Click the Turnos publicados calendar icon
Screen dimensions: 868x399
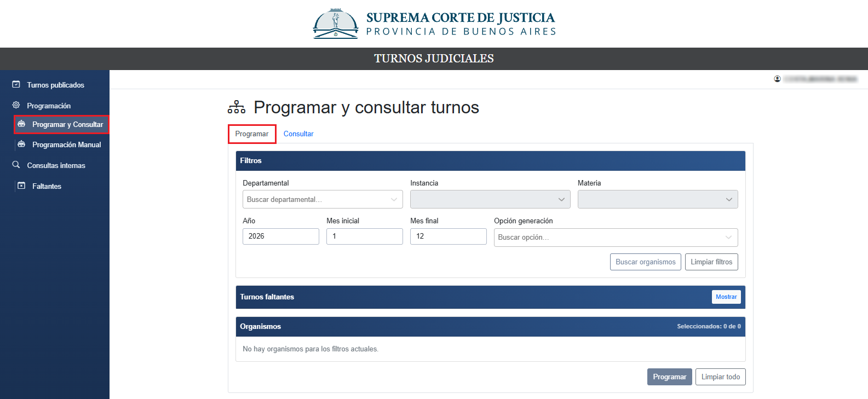[16, 84]
